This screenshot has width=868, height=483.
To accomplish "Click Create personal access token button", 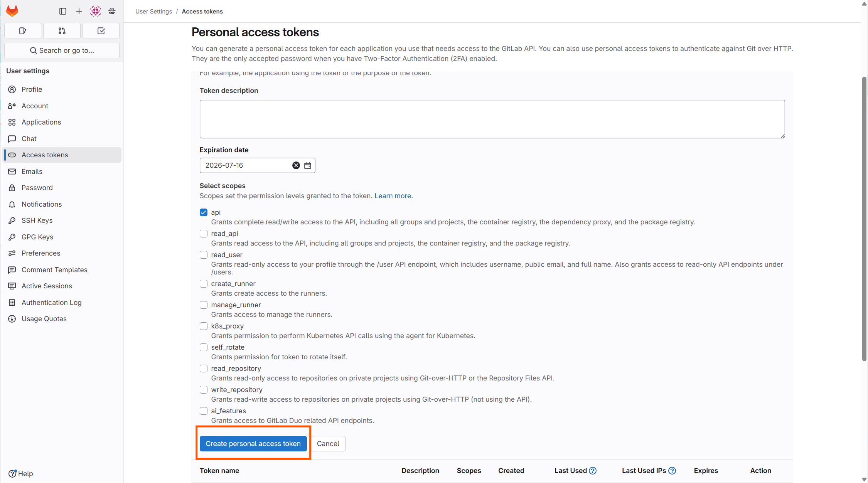I will pos(253,444).
